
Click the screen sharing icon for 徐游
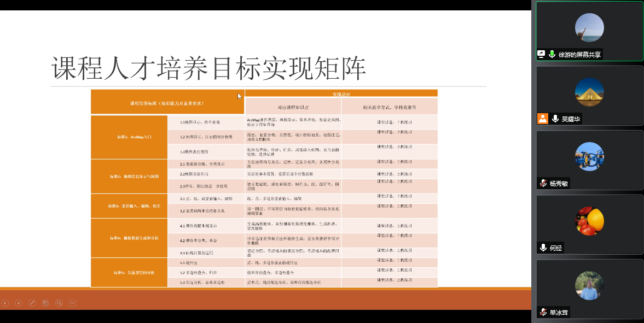point(542,54)
